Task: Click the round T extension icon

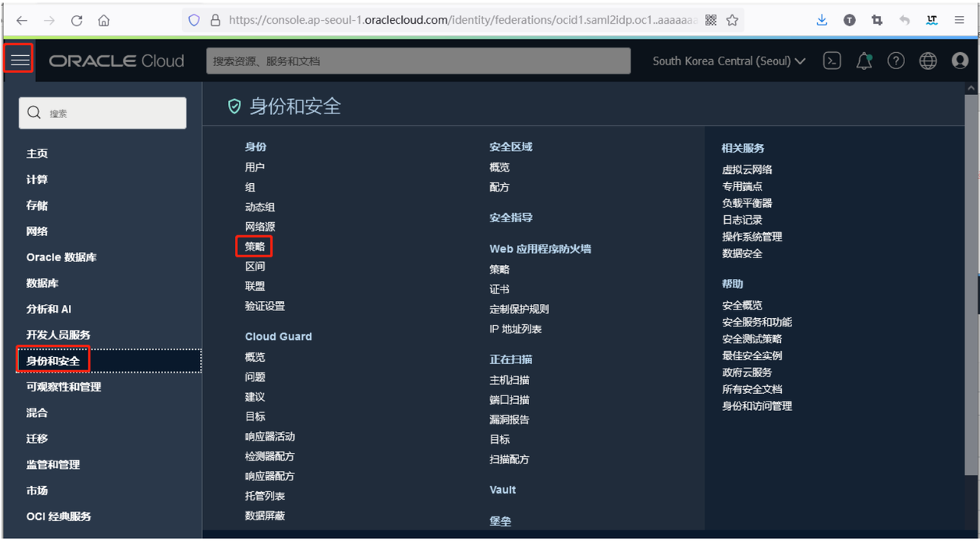Action: click(850, 21)
